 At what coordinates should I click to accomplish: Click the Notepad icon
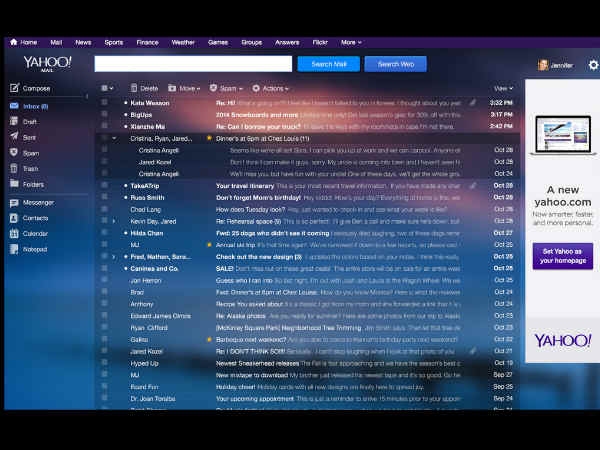click(x=14, y=249)
